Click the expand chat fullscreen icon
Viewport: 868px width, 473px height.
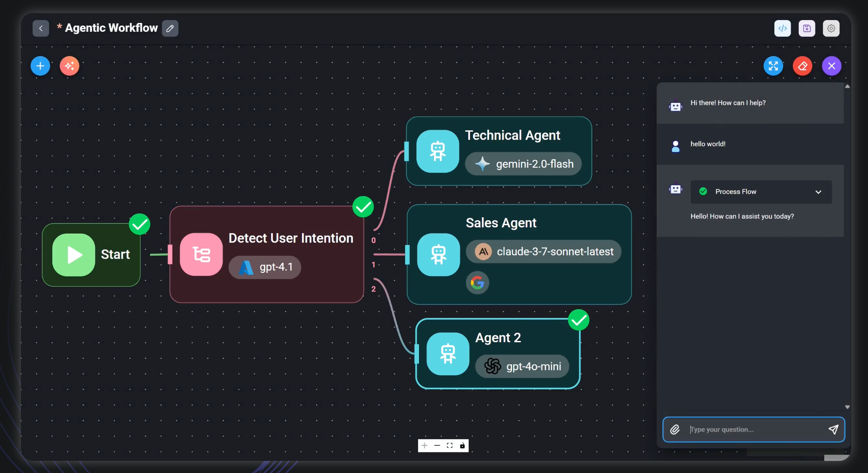click(x=773, y=66)
